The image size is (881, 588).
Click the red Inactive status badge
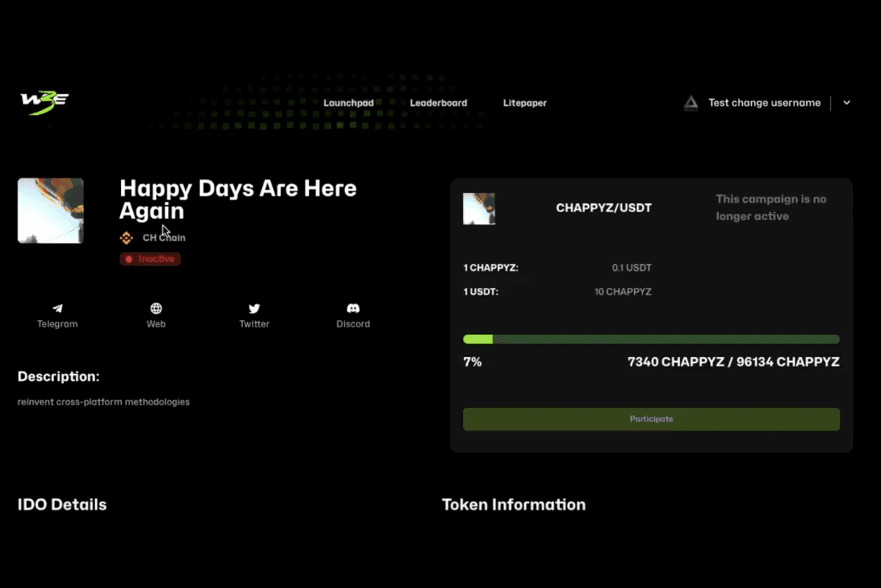(150, 259)
